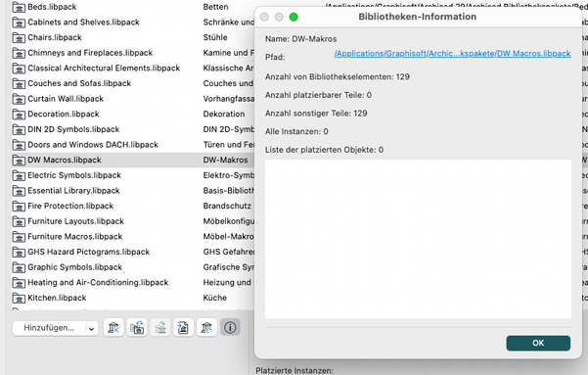
Task: Click the Graphic Symbols.libpack icon
Action: 19,267
